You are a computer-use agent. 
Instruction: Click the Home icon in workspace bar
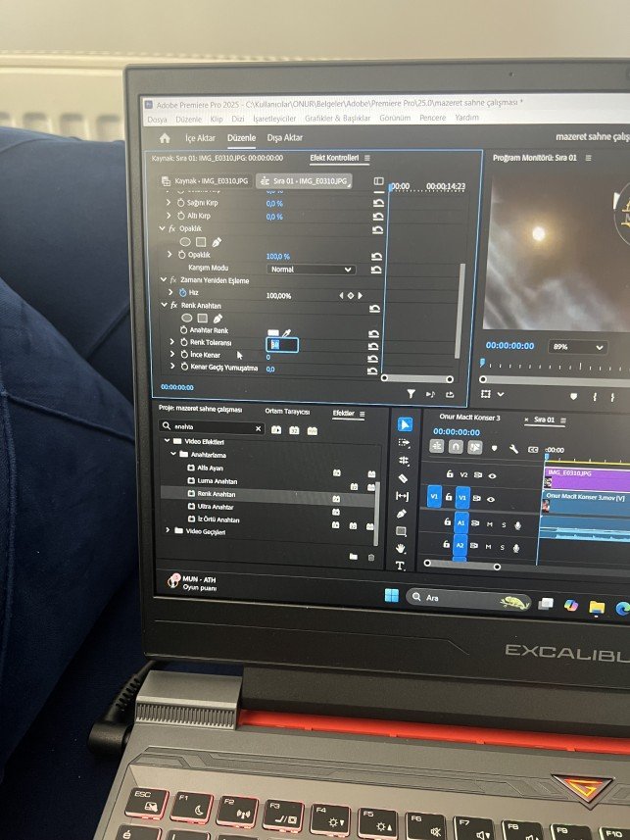click(x=164, y=138)
